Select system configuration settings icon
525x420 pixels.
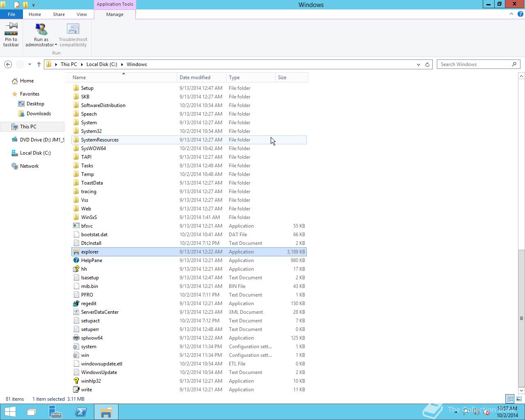coord(76,347)
